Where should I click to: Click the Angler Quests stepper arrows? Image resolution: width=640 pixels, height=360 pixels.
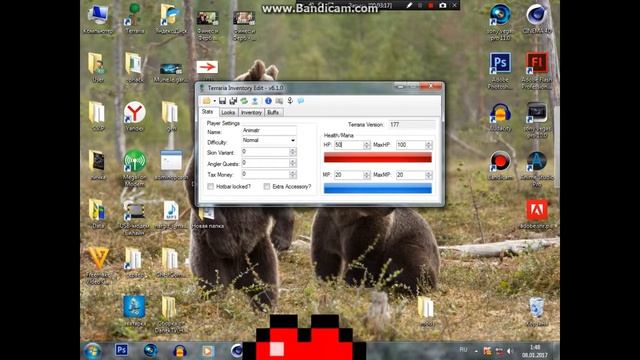(x=293, y=163)
